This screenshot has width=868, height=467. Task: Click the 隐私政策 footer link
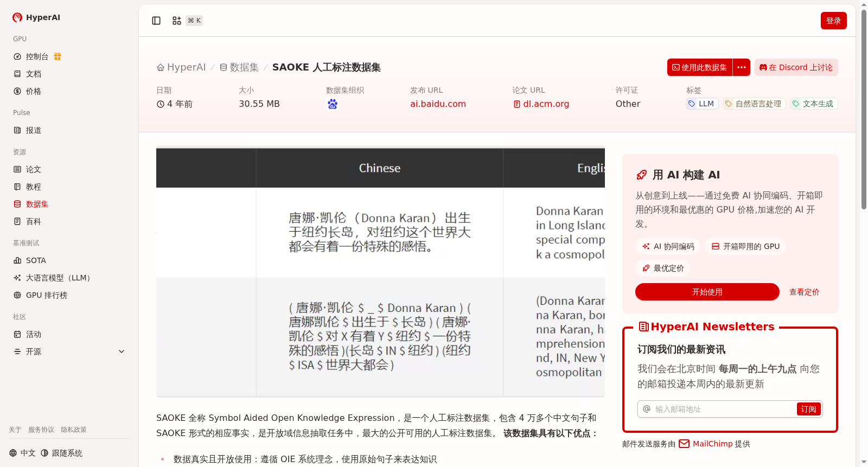click(x=74, y=430)
